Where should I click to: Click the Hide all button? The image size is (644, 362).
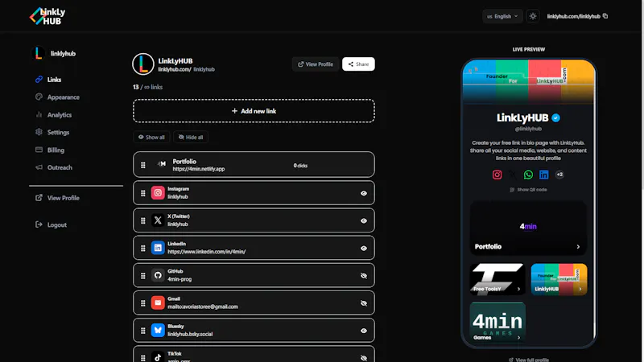tap(191, 137)
